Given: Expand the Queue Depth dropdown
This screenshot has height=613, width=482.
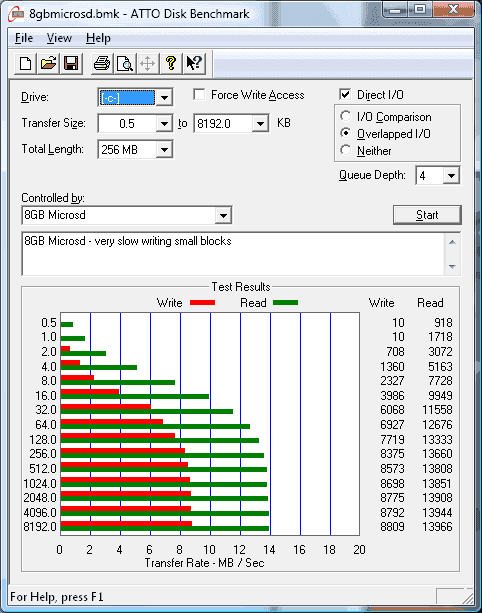Looking at the screenshot, I should click(x=451, y=176).
